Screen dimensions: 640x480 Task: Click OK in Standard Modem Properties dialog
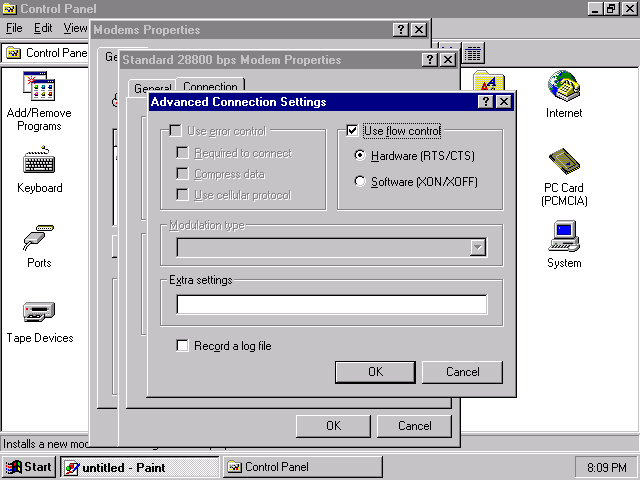coord(333,426)
